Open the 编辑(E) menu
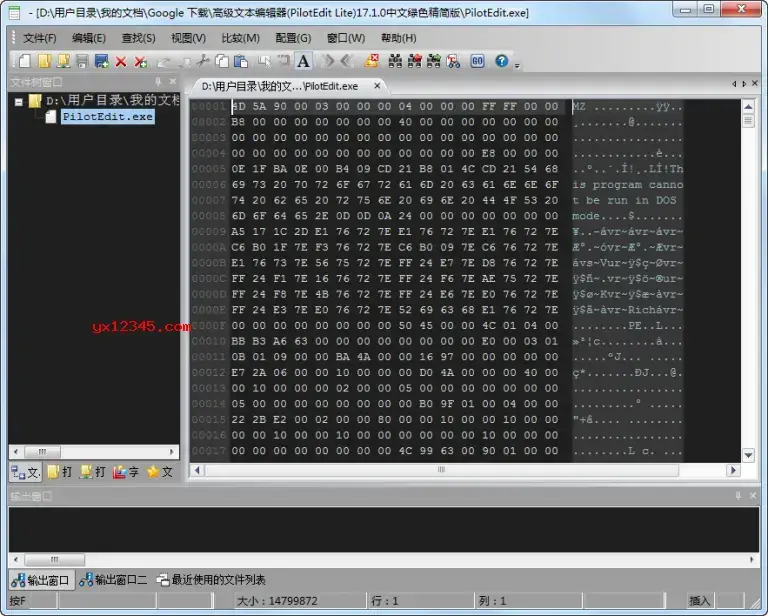The image size is (768, 616). [89, 38]
